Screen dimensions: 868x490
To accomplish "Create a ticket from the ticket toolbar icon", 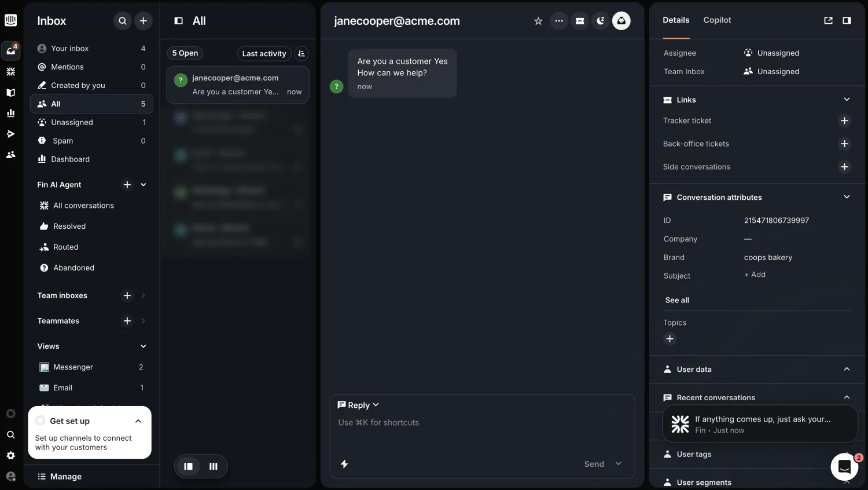I will click(580, 20).
